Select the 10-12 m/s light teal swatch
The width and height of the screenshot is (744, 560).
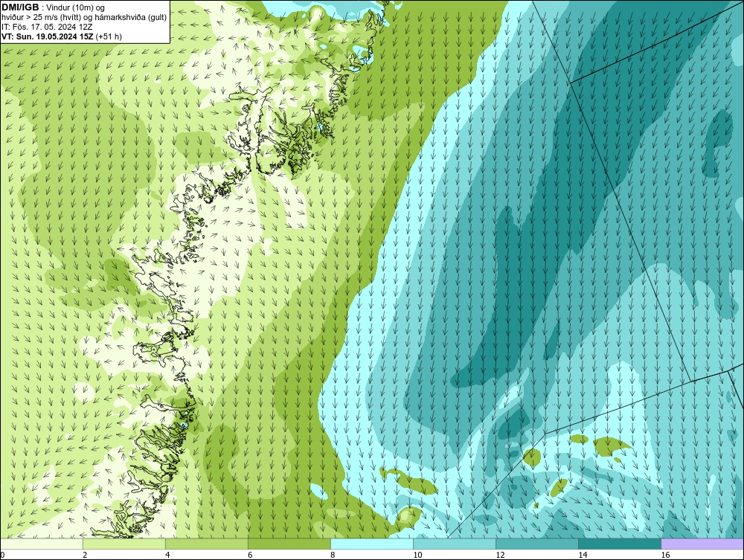pyautogui.click(x=455, y=544)
